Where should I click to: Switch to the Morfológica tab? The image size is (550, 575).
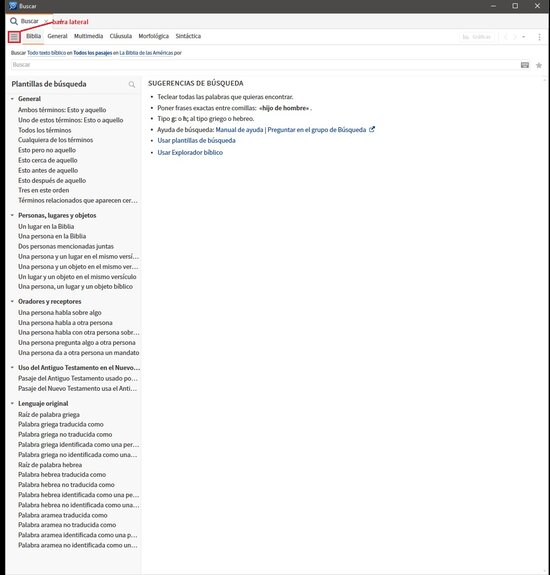154,36
